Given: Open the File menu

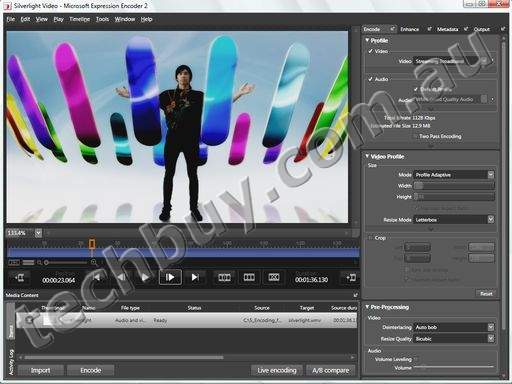Looking at the screenshot, I should pos(11,19).
